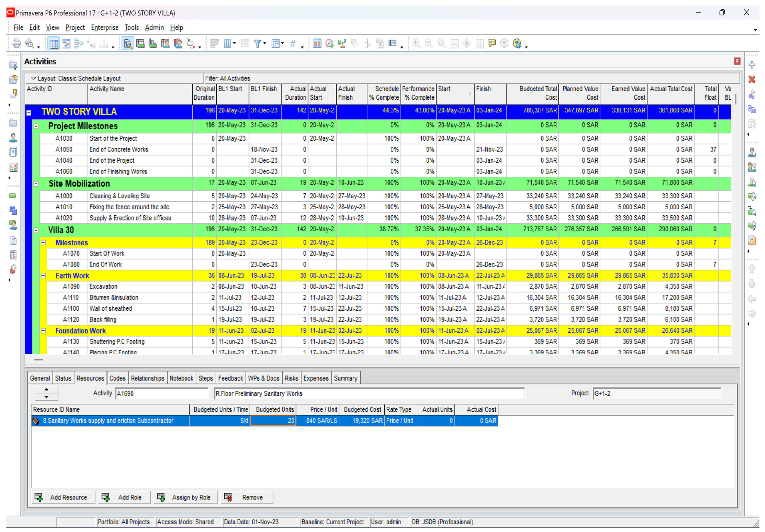Click the Level Resources icon

point(342,43)
